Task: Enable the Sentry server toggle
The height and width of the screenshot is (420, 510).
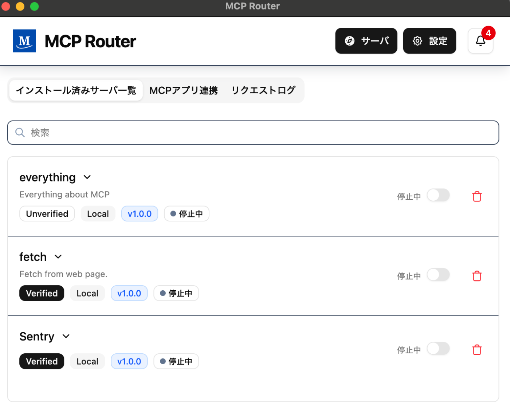Action: pyautogui.click(x=438, y=348)
